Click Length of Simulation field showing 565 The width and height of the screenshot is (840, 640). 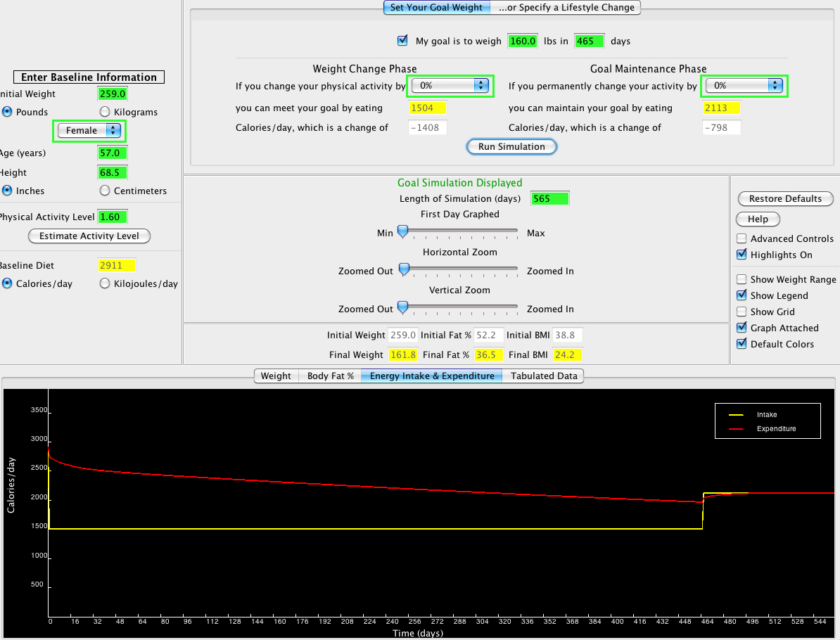tap(549, 199)
